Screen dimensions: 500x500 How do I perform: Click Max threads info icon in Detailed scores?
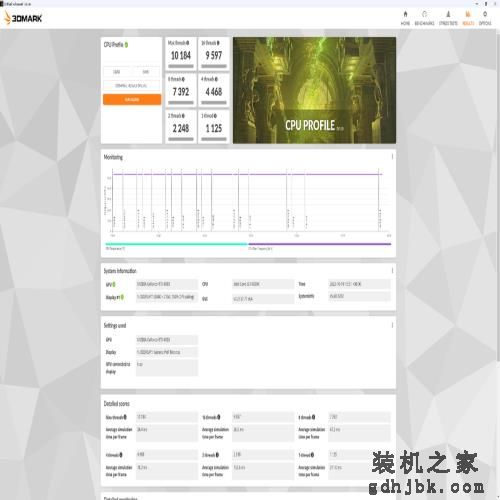[x=125, y=417]
